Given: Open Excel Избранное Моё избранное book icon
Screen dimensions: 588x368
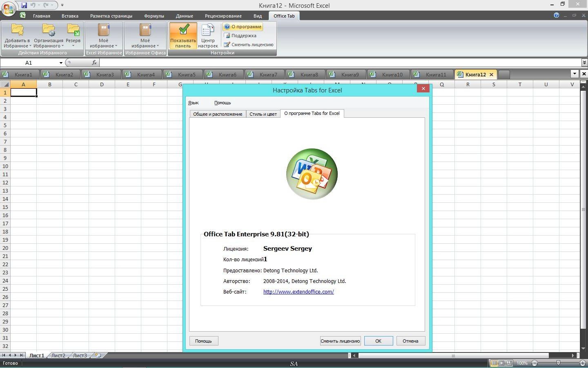Looking at the screenshot, I should [103, 30].
